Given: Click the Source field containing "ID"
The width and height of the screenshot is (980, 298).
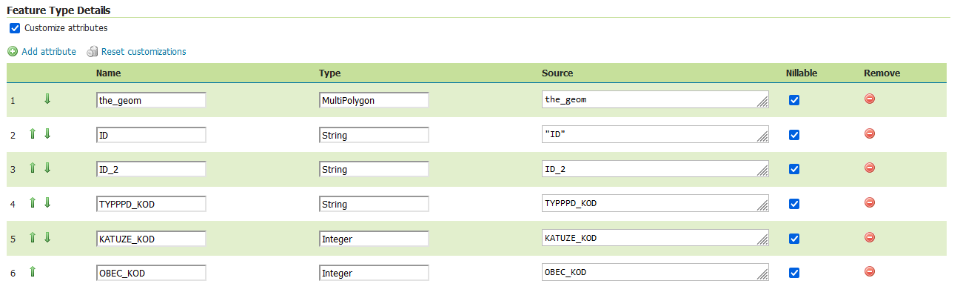Looking at the screenshot, I should coord(654,135).
